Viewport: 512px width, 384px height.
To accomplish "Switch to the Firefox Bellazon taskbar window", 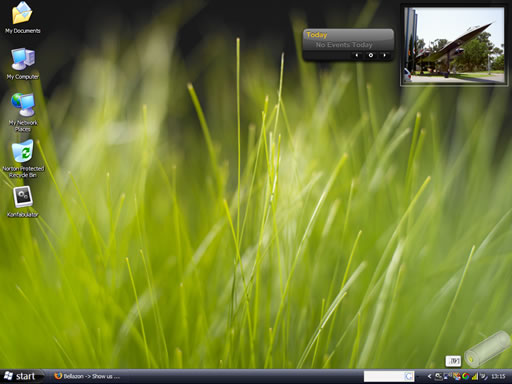I will (87, 376).
